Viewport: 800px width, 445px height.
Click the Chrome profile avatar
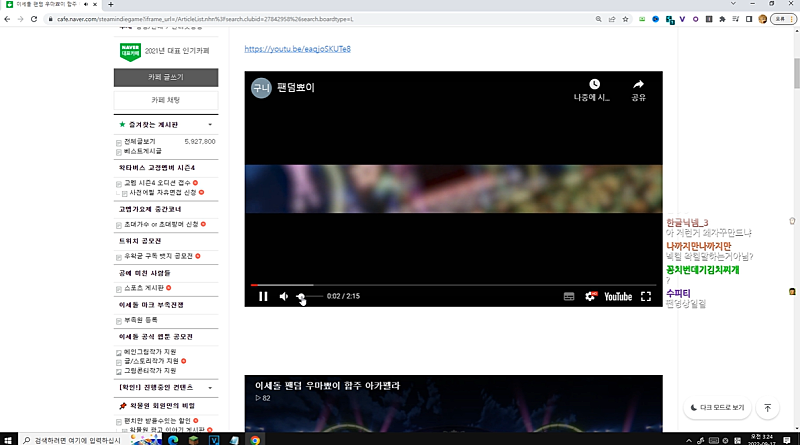(763, 19)
